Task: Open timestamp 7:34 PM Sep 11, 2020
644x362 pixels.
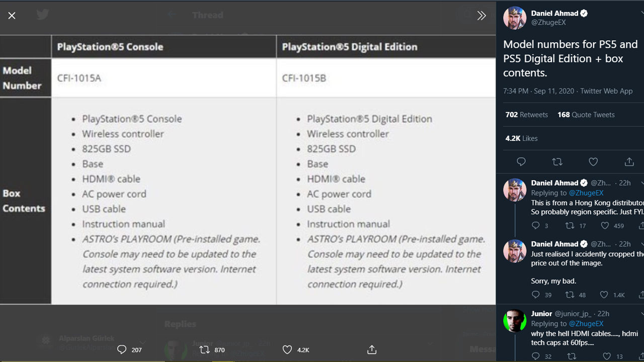Action: [x=538, y=91]
